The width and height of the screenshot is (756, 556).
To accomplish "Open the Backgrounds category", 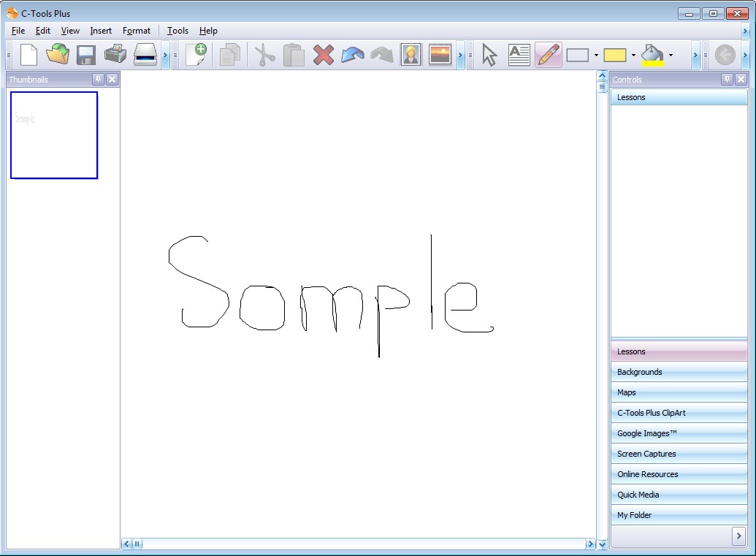I will click(679, 372).
